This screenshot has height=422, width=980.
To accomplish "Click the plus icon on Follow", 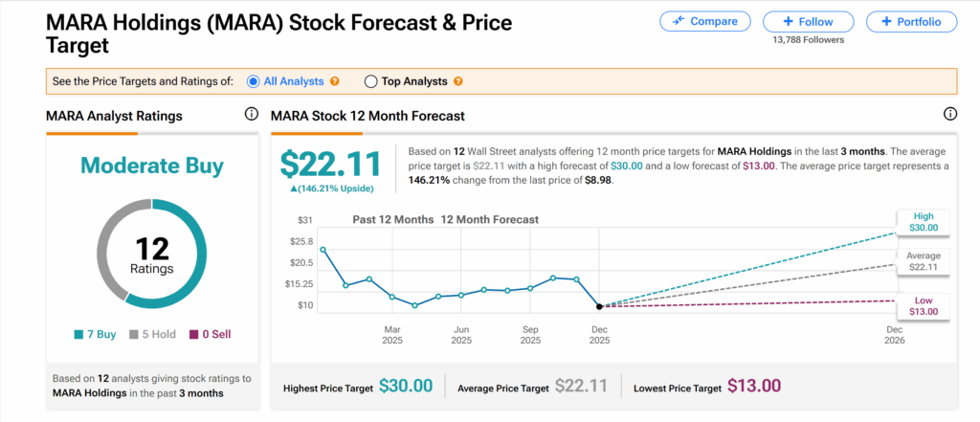I will pyautogui.click(x=788, y=21).
